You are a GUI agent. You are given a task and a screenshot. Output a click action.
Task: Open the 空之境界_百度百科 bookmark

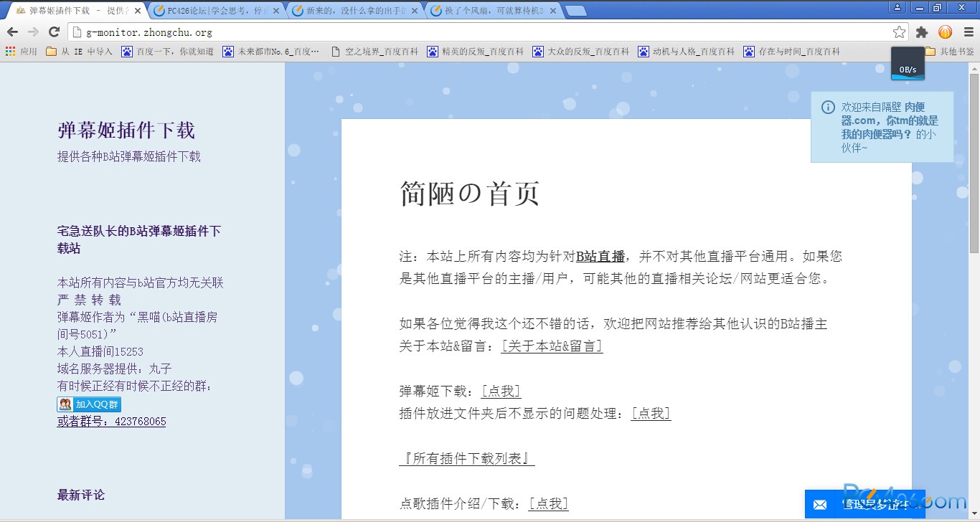[x=374, y=52]
